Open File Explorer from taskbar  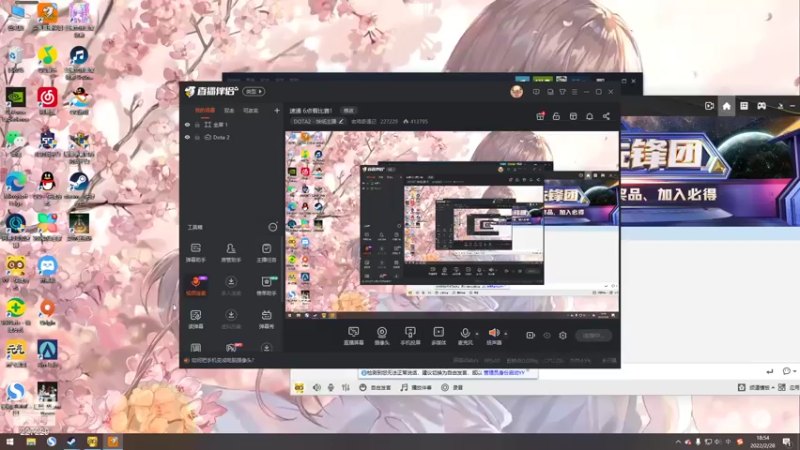click(x=31, y=442)
